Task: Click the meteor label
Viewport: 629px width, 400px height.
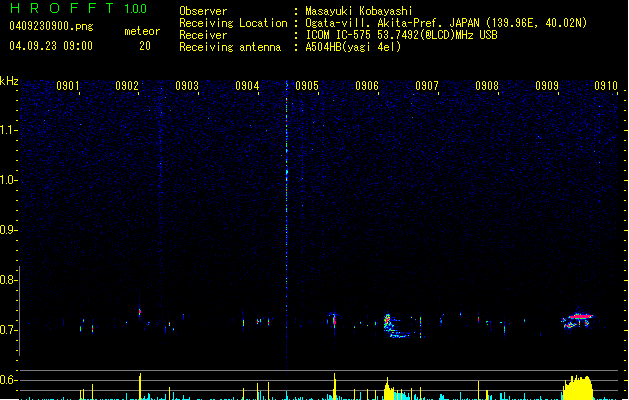Action: click(142, 31)
